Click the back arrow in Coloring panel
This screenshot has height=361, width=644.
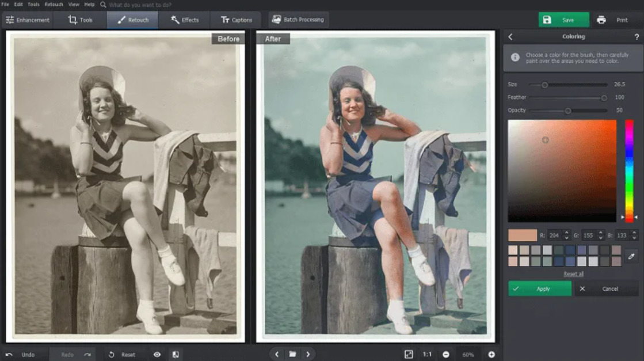tap(510, 37)
